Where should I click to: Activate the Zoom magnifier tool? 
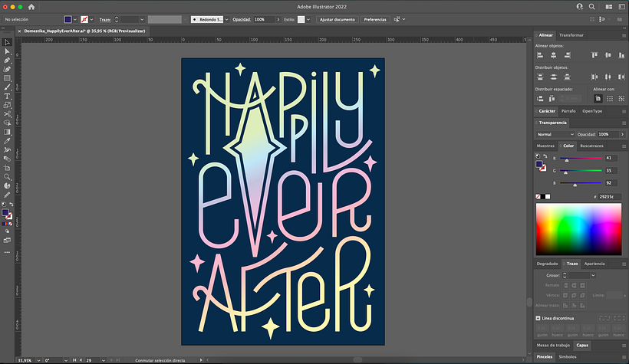tap(7, 177)
